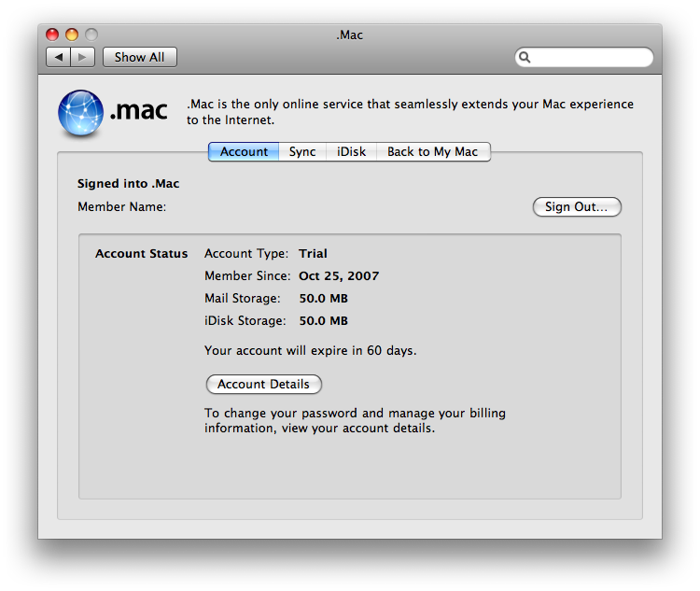This screenshot has width=700, height=591.
Task: Click the '.Mac' window title
Action: tap(350, 35)
